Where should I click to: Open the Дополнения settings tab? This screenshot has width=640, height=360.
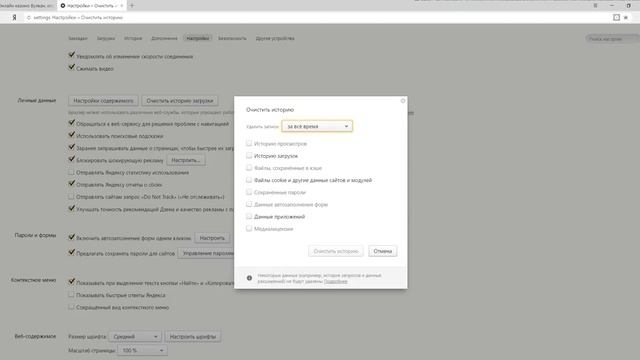164,38
